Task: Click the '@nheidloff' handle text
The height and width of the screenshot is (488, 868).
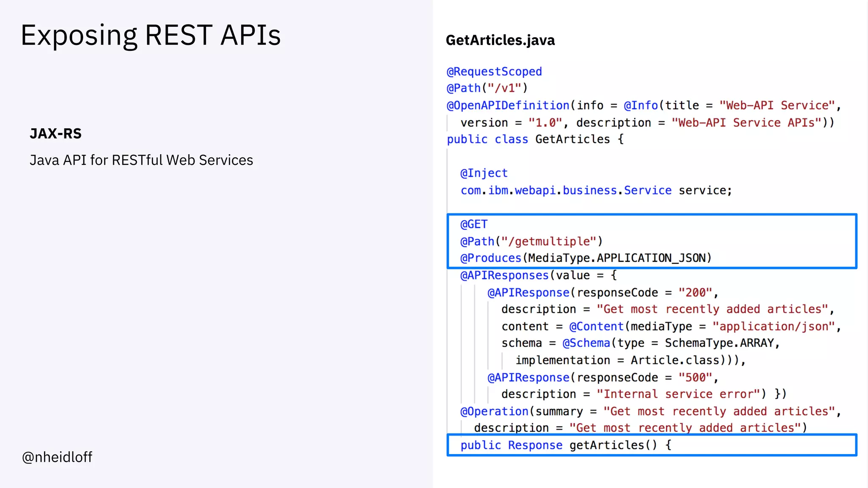Action: [57, 457]
